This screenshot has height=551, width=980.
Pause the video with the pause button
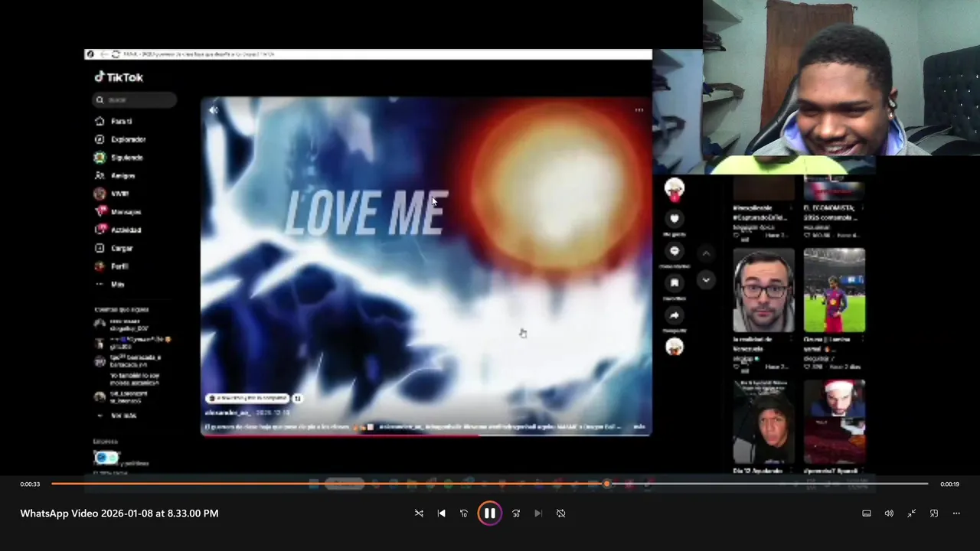tap(490, 514)
